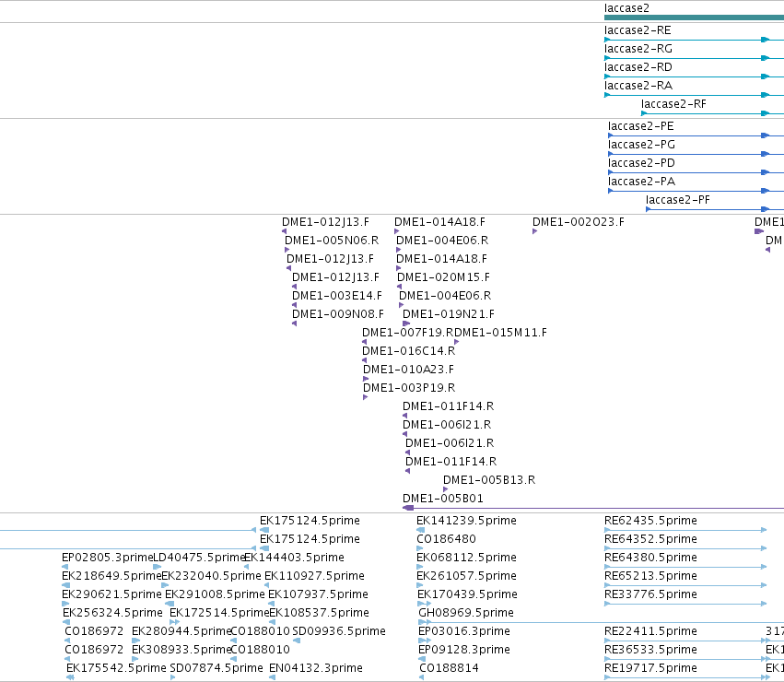Screen dimensions: 784x682
Task: Click the RE19717.5prime EST label
Action: pos(650,668)
